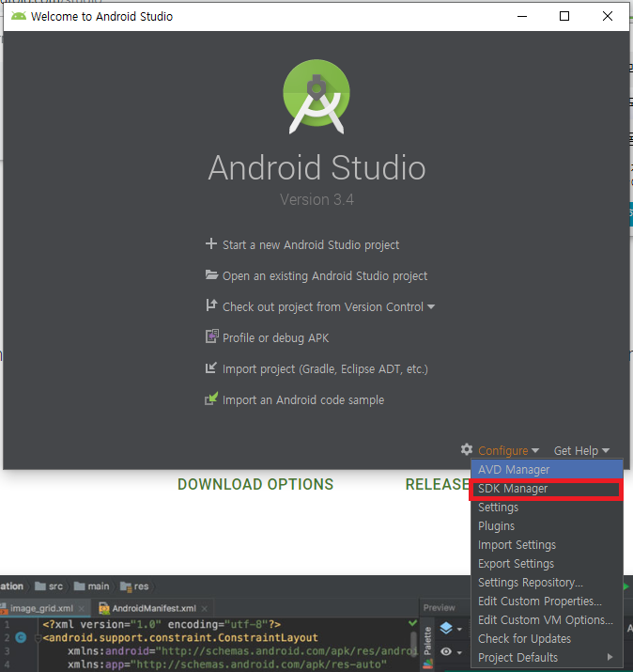Choose Edit Custom Properties... entry
The height and width of the screenshot is (672, 633).
547,602
